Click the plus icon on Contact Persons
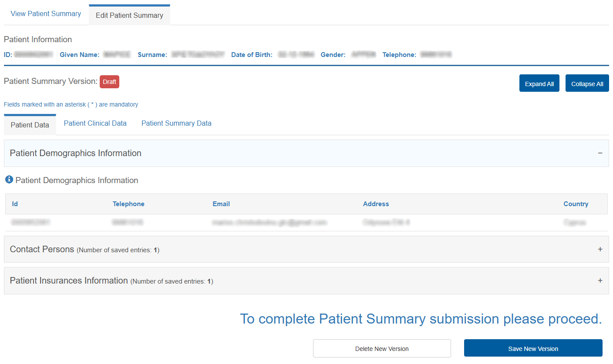The height and width of the screenshot is (364, 613). pos(600,249)
